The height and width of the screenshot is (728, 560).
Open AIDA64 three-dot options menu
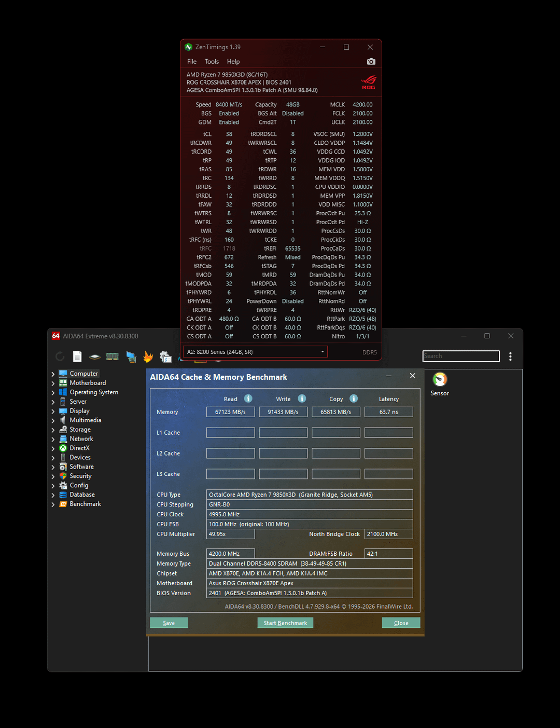coord(510,356)
